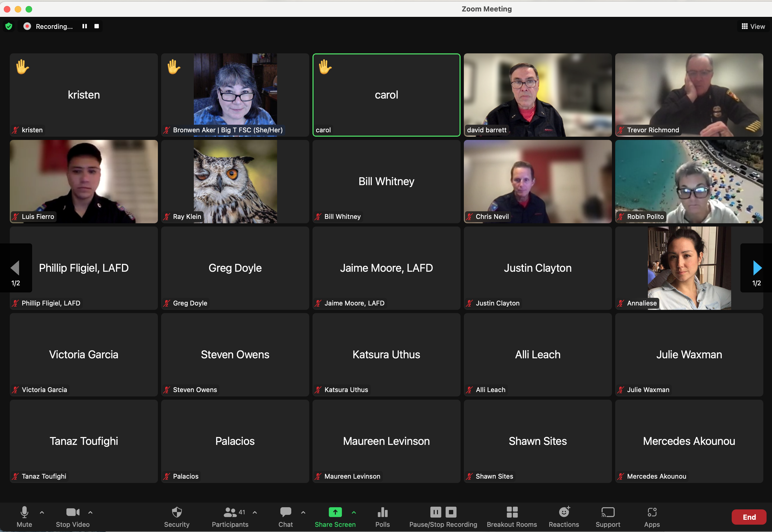Click the 'Alli Leach' name label
772x532 pixels.
tap(491, 390)
